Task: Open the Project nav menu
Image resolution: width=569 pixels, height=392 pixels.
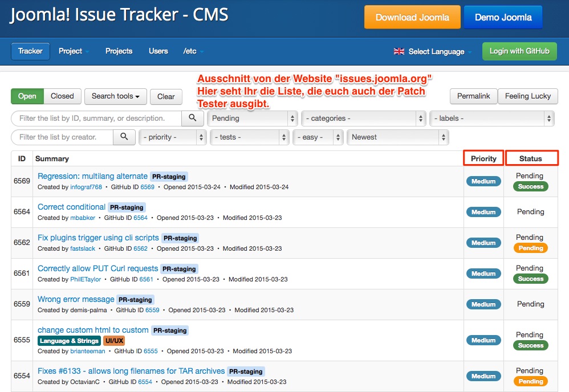Action: click(74, 51)
